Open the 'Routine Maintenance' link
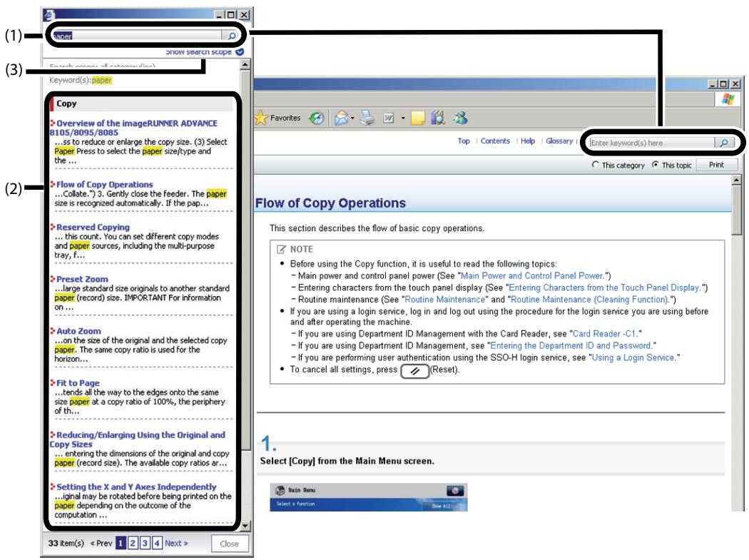The height and width of the screenshot is (560, 749). (x=444, y=300)
